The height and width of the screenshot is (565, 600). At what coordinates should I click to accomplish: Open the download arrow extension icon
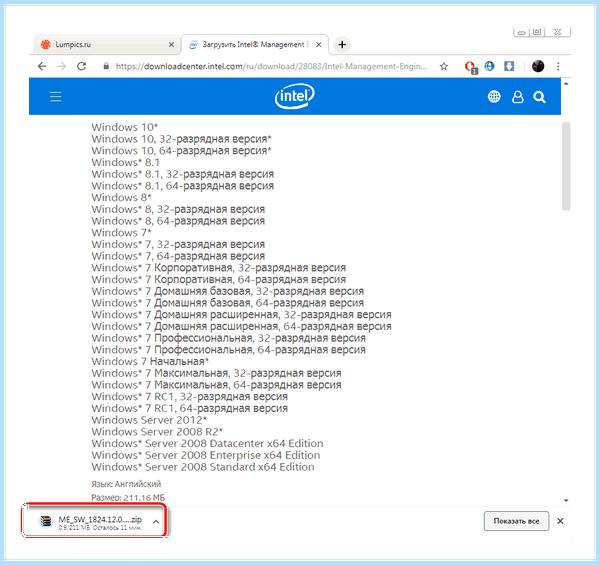pyautogui.click(x=509, y=66)
